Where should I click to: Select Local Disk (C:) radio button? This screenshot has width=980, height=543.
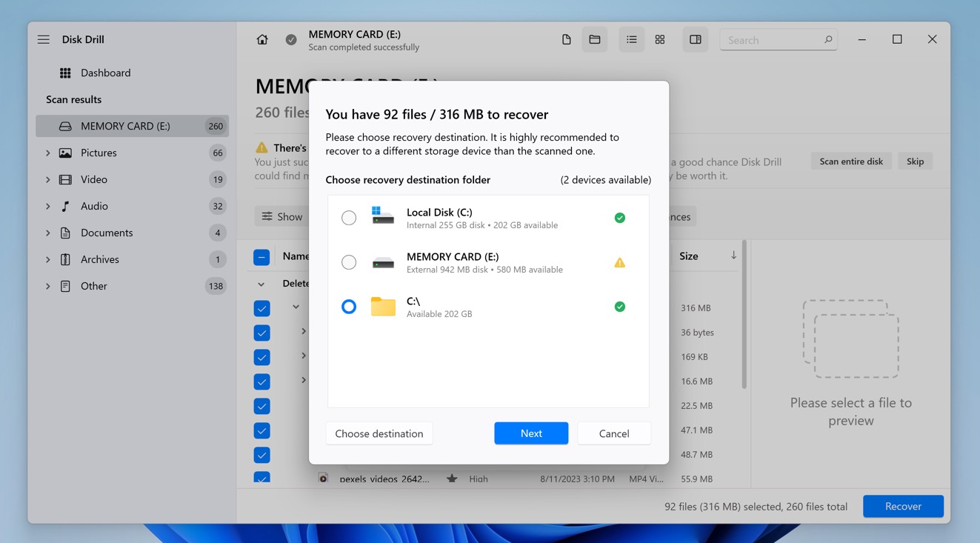tap(349, 218)
